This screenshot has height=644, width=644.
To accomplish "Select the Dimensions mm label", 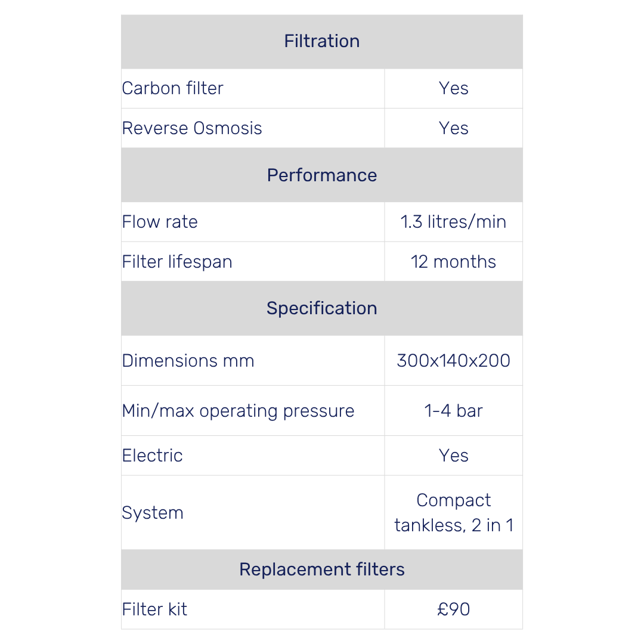I will tap(188, 361).
